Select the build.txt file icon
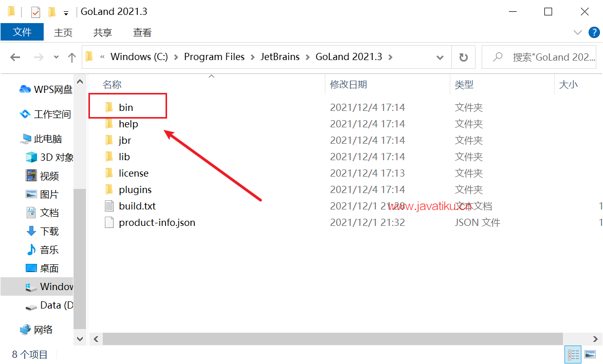 click(109, 206)
